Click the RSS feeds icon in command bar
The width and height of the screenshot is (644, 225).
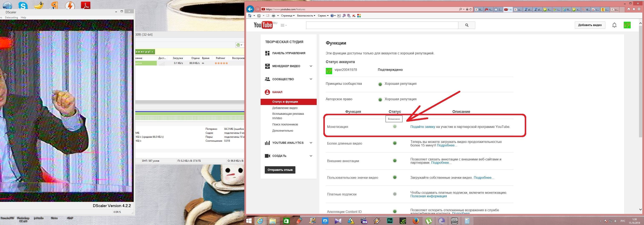259,16
